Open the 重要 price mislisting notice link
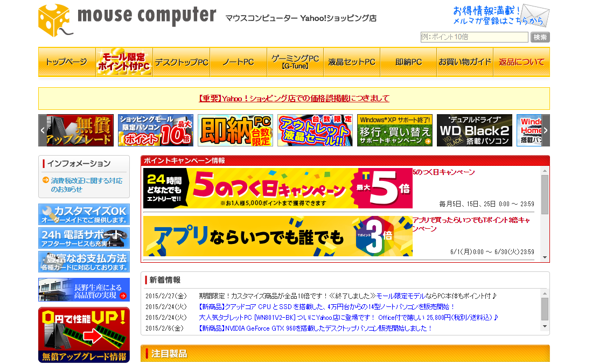 pos(294,99)
